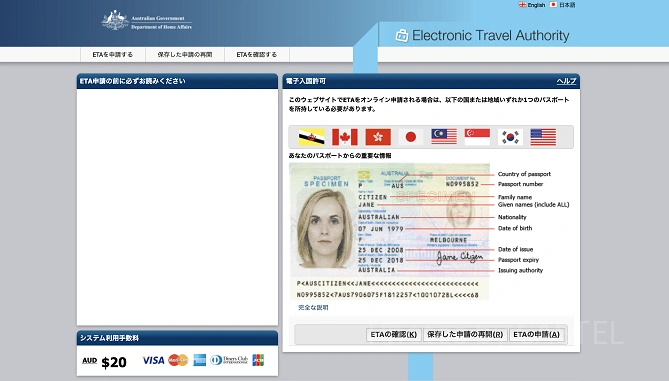The height and width of the screenshot is (381, 669).
Task: Click the 'Date of birth' label
Action: (x=515, y=228)
